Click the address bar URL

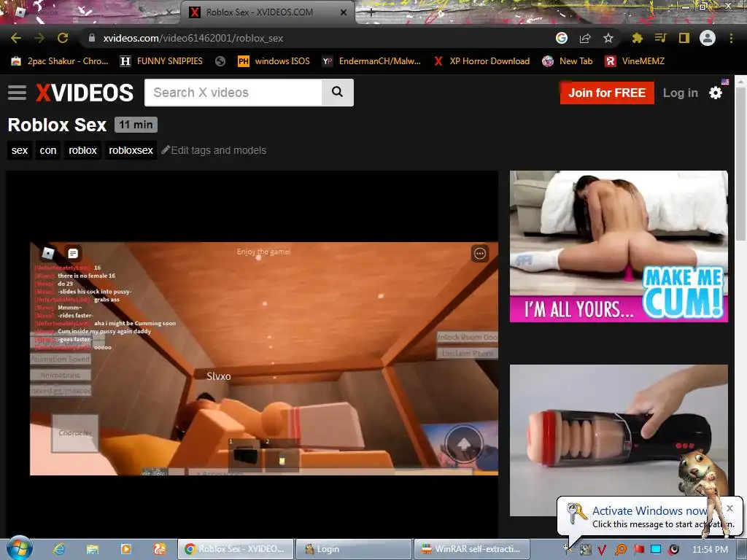pos(193,38)
